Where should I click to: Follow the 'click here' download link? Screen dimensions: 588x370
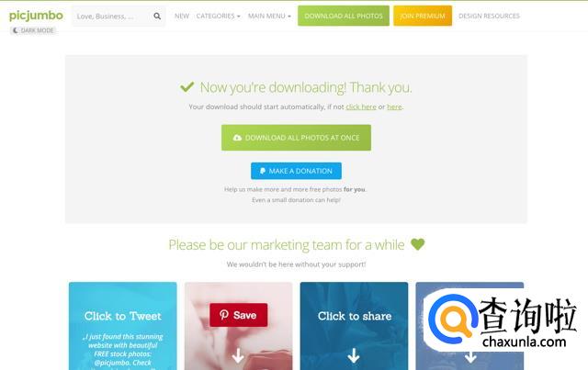pyautogui.click(x=361, y=107)
